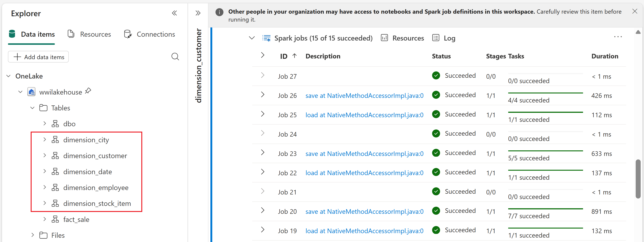Expand Job 26 row details
The image size is (644, 242).
[x=263, y=95]
